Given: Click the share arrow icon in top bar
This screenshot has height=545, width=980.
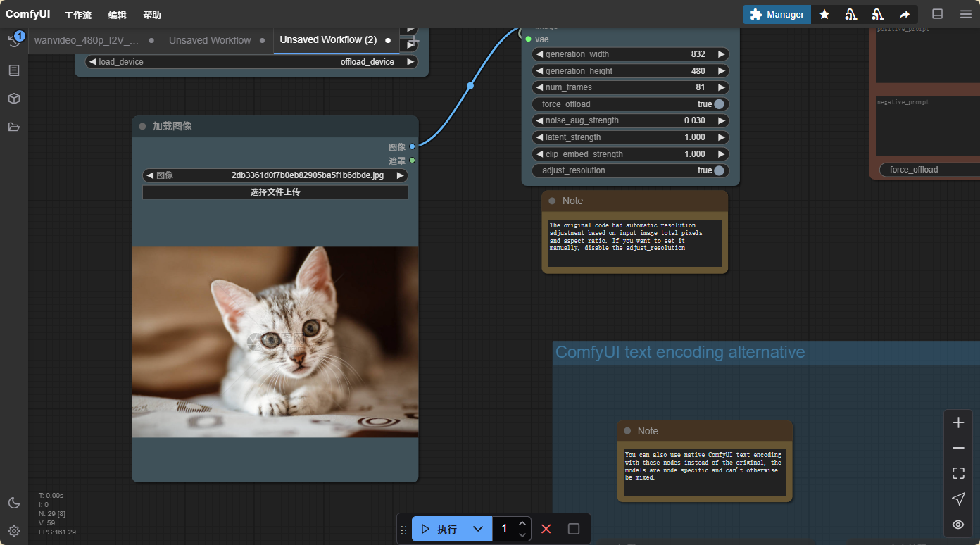Looking at the screenshot, I should click(905, 14).
